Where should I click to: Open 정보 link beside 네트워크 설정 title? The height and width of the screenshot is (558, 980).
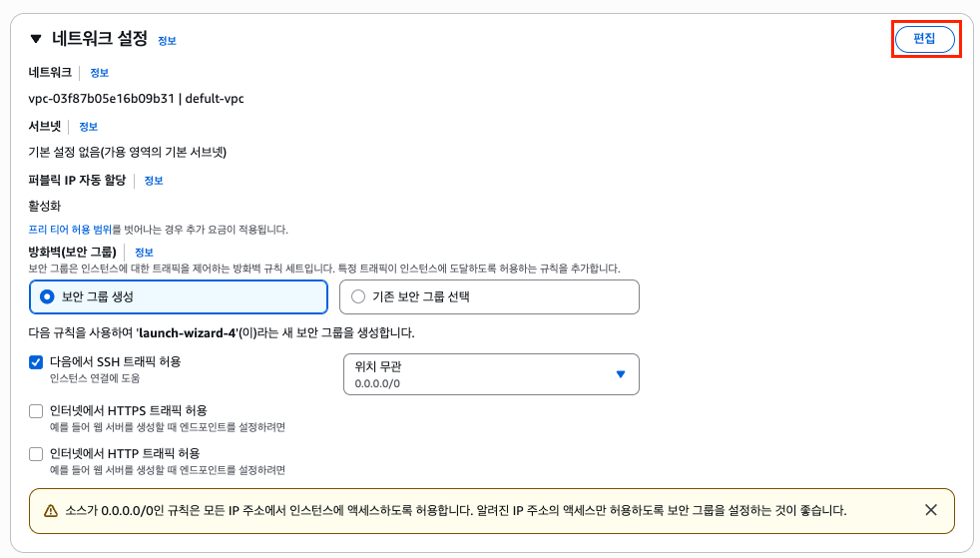pos(167,41)
